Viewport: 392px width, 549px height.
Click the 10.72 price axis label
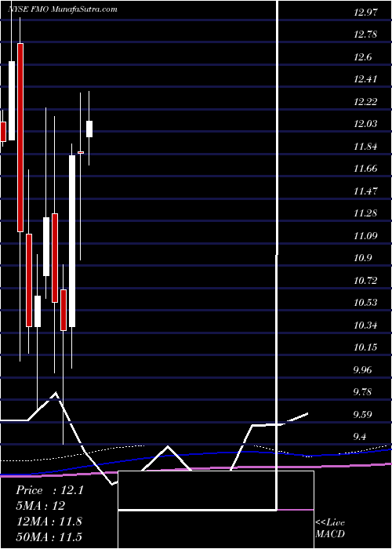366,280
